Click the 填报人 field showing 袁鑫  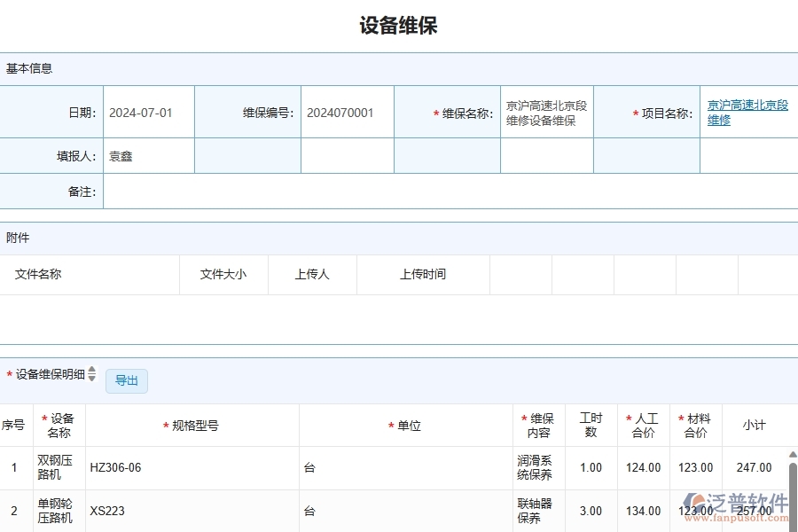[148, 154]
